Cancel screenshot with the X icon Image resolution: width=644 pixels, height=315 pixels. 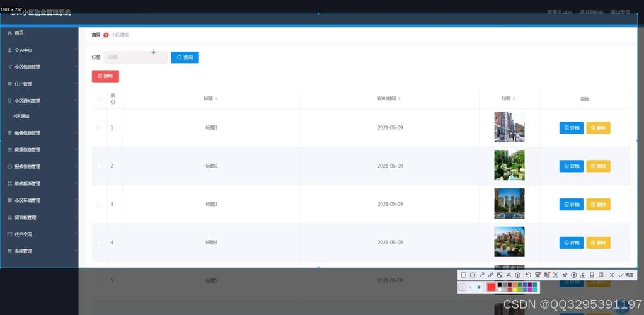pyautogui.click(x=611, y=275)
